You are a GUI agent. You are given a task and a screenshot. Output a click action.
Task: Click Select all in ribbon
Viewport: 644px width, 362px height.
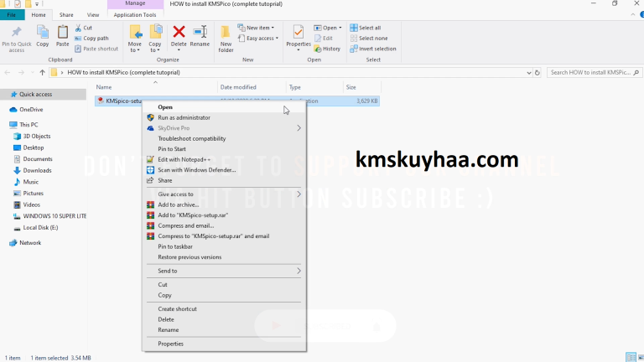pyautogui.click(x=365, y=28)
